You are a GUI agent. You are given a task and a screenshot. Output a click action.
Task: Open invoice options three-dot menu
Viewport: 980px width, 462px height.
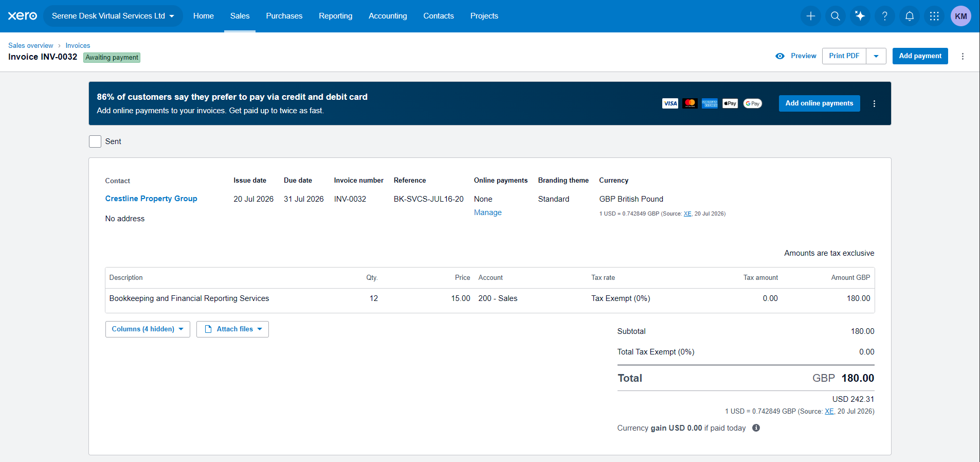(963, 56)
